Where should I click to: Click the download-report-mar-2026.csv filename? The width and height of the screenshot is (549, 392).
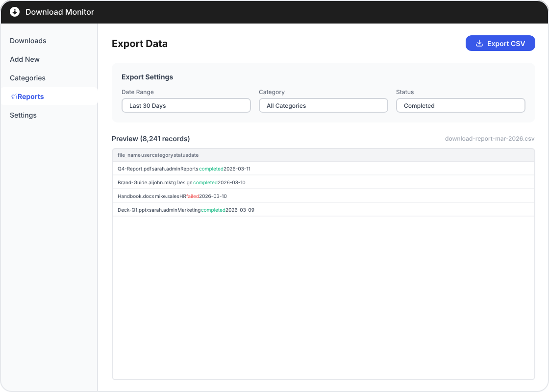pos(489,139)
